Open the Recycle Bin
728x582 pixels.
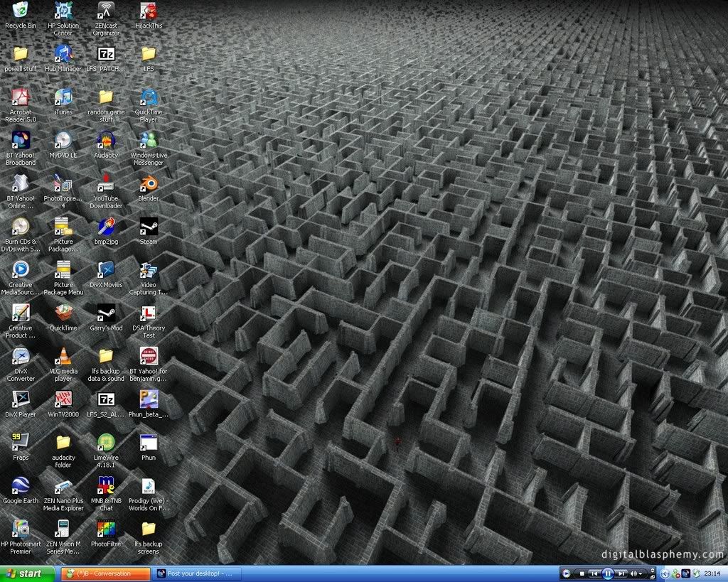(x=21, y=11)
